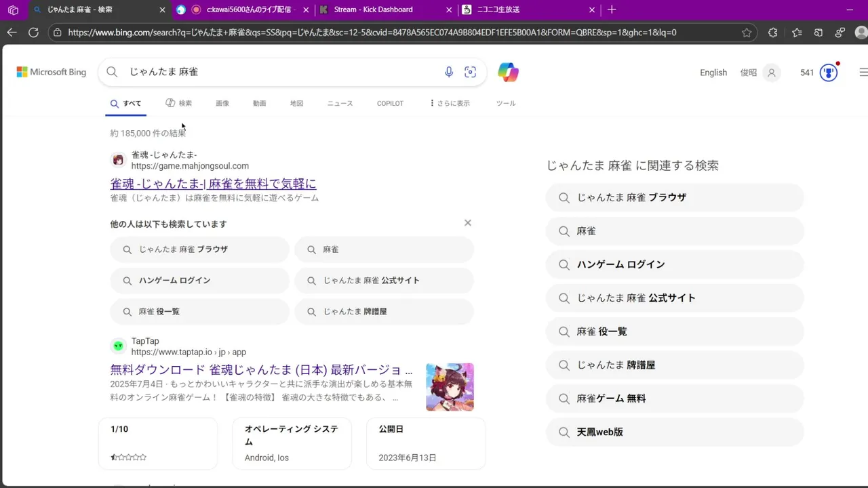View site info via the address-bar lock icon
Viewport: 868px width, 488px height.
(x=58, y=33)
